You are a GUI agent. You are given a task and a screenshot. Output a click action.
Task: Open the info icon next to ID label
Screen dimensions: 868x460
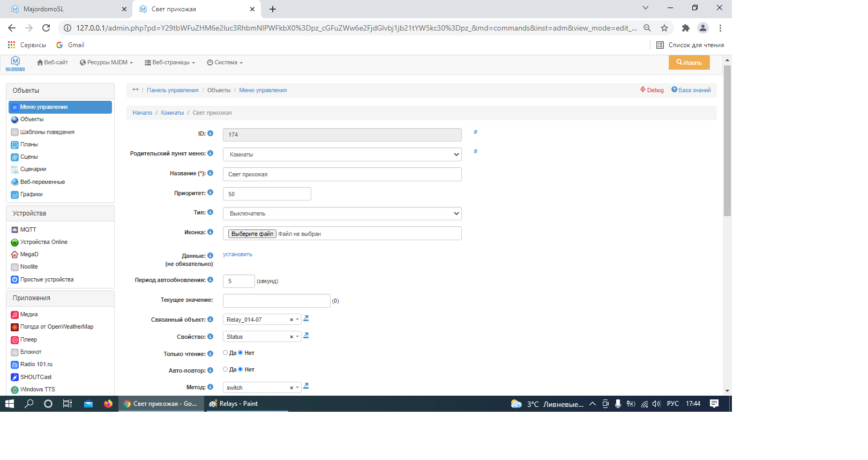click(x=211, y=133)
